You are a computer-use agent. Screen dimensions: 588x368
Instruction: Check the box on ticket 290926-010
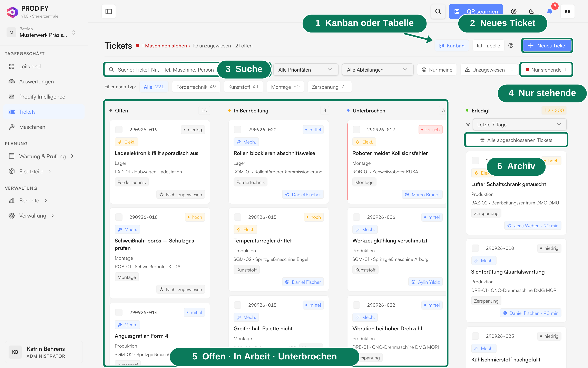[475, 248]
